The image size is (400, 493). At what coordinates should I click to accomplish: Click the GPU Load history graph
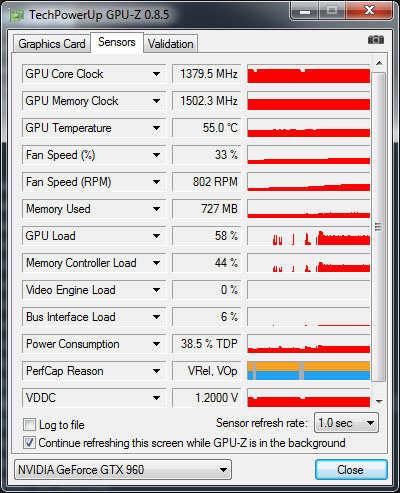click(309, 236)
